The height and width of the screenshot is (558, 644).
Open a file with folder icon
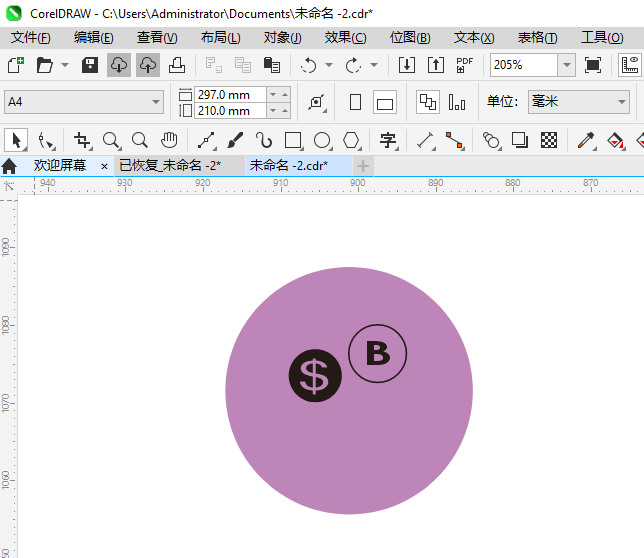click(x=45, y=65)
